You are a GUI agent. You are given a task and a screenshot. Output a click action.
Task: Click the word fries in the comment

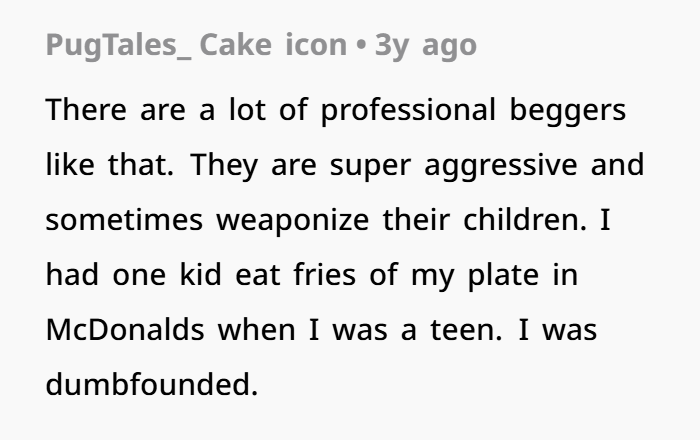point(325,274)
